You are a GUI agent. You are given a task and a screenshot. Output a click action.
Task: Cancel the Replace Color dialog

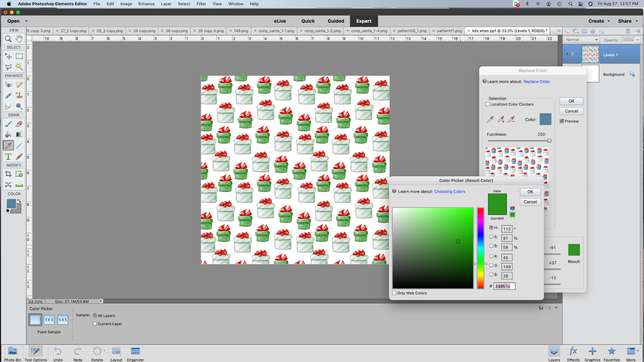[571, 111]
